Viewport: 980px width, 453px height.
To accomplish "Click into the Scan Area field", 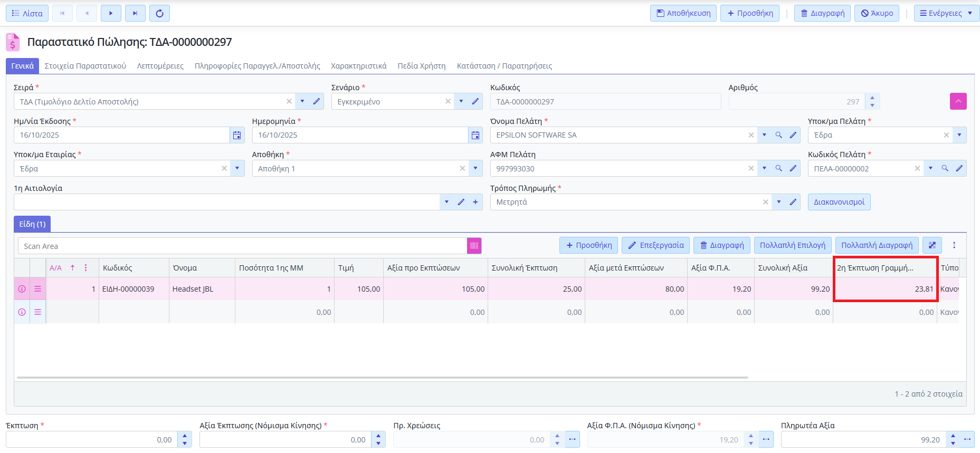I will point(243,246).
